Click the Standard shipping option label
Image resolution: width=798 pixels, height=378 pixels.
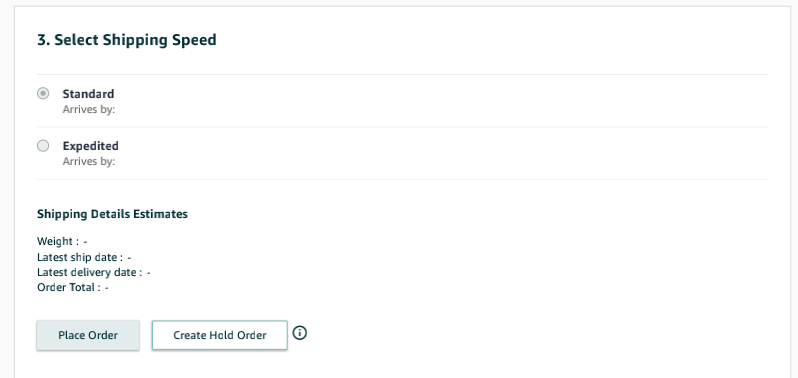click(88, 94)
